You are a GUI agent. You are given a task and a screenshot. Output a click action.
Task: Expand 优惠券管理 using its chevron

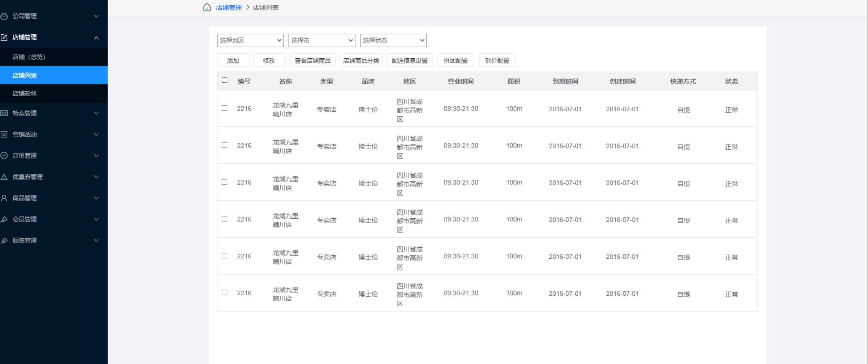[97, 177]
